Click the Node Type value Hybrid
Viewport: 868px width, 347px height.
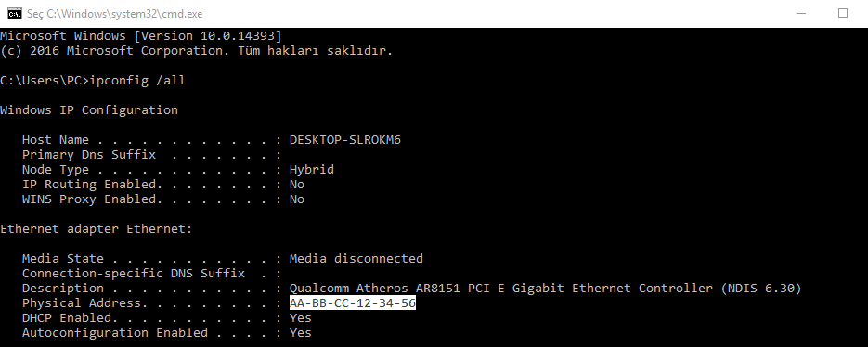(x=312, y=170)
